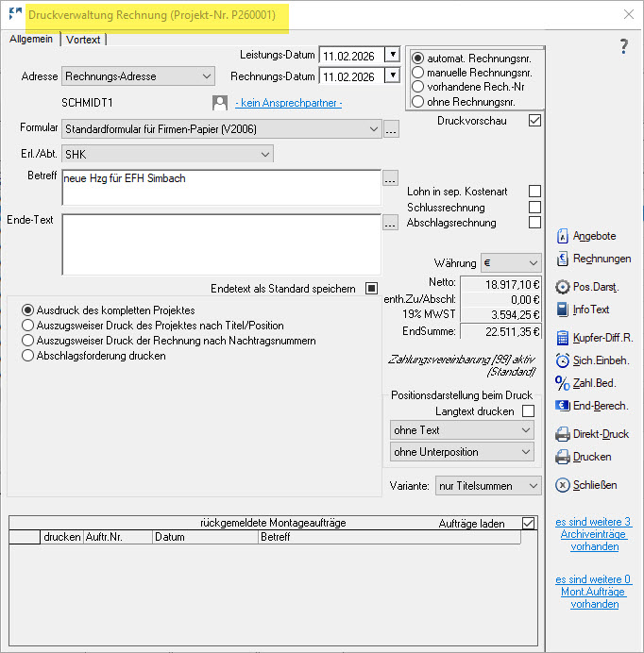Enable the Schlussrechnung checkbox

[535, 207]
